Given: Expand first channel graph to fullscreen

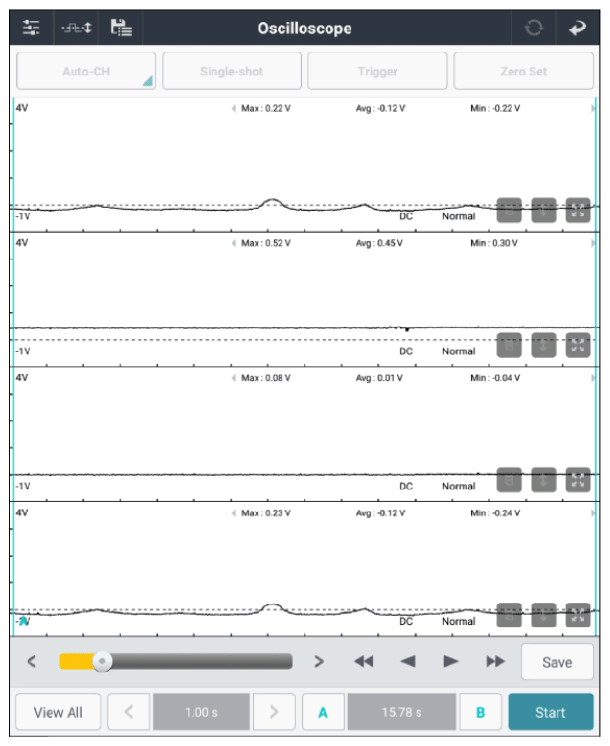Looking at the screenshot, I should pos(578,210).
